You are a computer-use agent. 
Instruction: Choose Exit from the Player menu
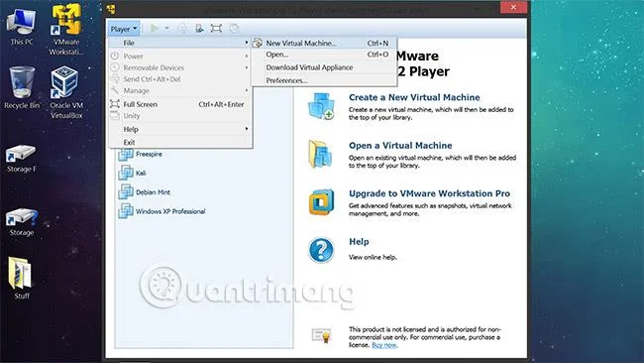click(x=180, y=142)
